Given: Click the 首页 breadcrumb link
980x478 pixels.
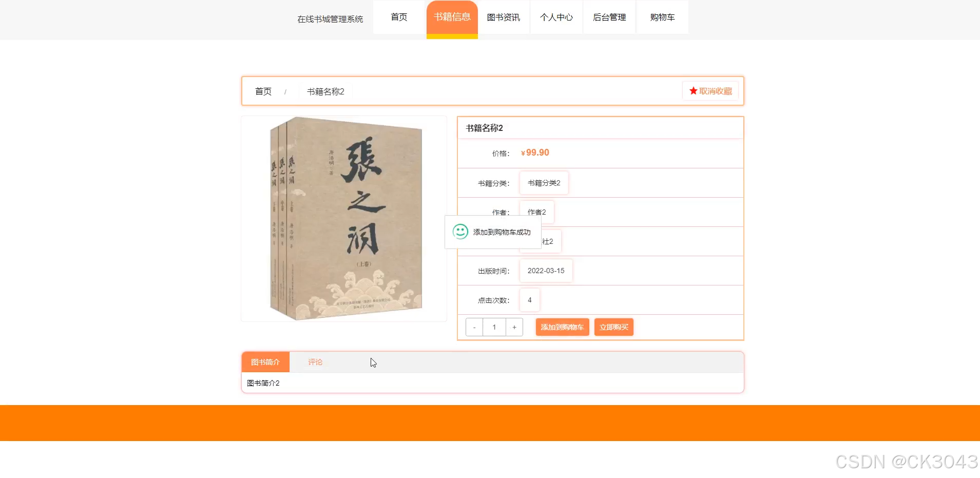Looking at the screenshot, I should [x=263, y=91].
